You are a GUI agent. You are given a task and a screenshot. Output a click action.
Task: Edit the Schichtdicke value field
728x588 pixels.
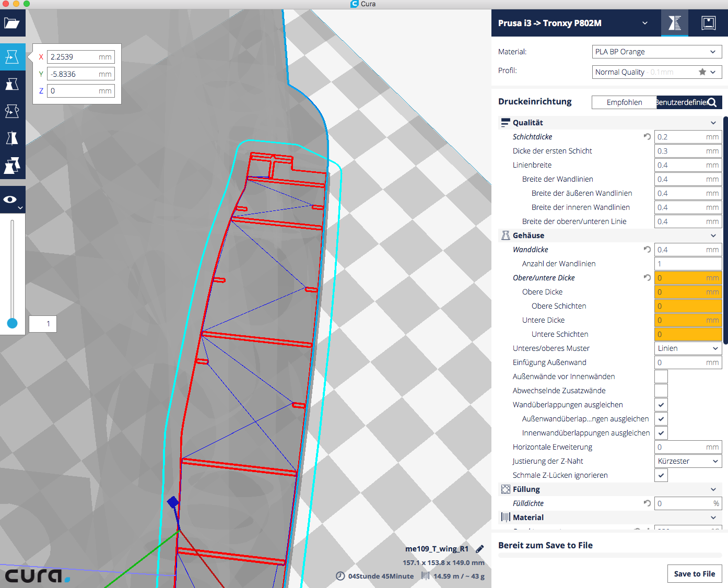tap(688, 137)
